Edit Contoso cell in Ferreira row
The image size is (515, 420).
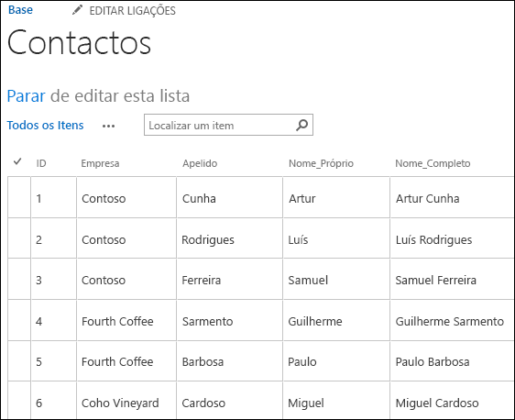(126, 279)
